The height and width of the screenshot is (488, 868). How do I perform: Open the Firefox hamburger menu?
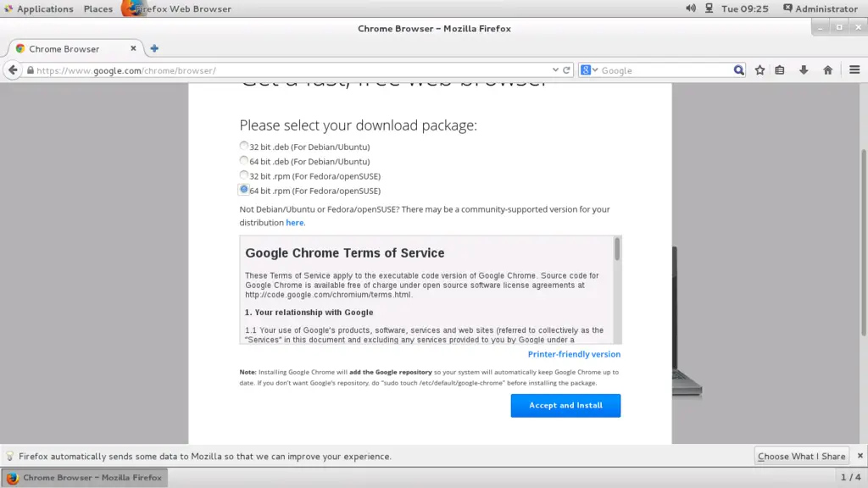pos(854,69)
